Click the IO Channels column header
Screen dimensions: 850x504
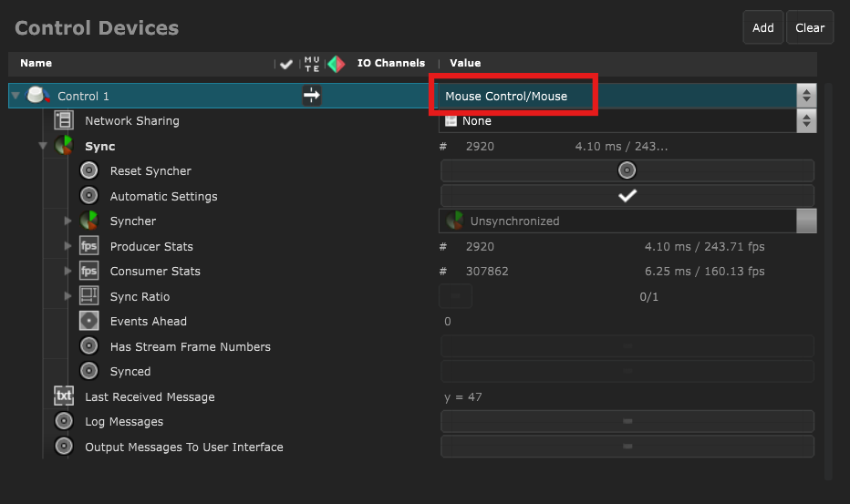click(x=390, y=63)
